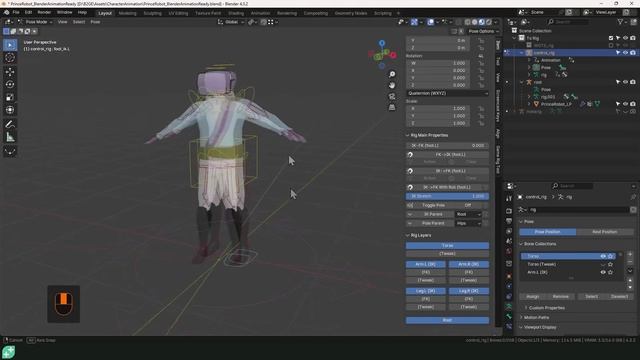Switch to Animation workspace tab
Viewport: 640px width, 360px height.
point(260,13)
